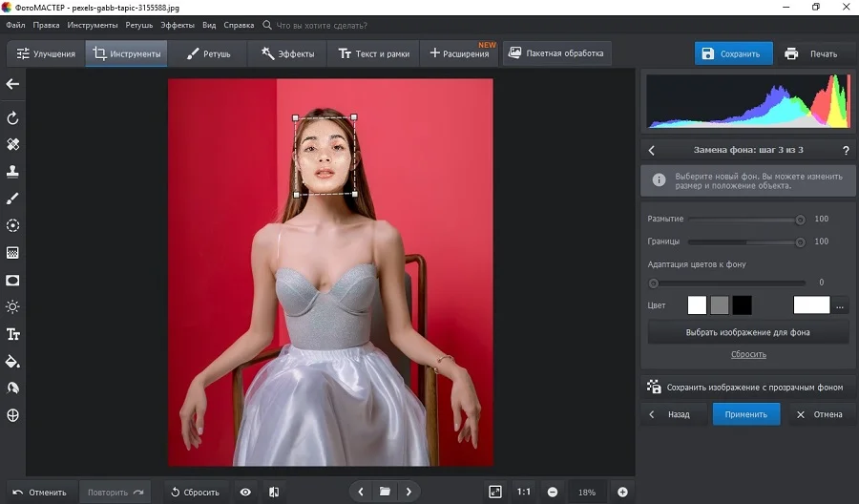
Task: Open next image with right chevron
Action: (x=409, y=492)
